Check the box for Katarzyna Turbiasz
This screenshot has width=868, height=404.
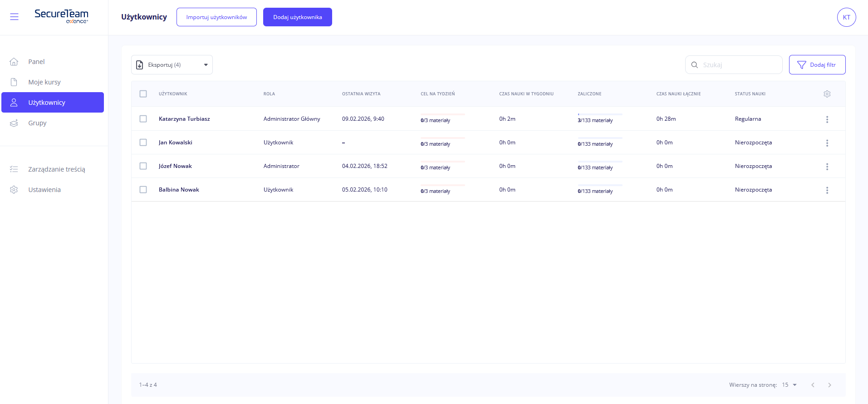point(143,119)
